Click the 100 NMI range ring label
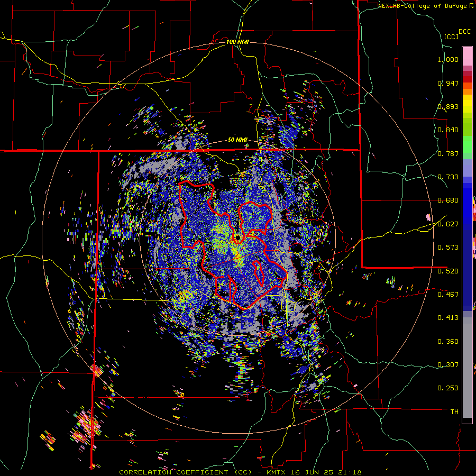This screenshot has height=476, width=476. [237, 42]
